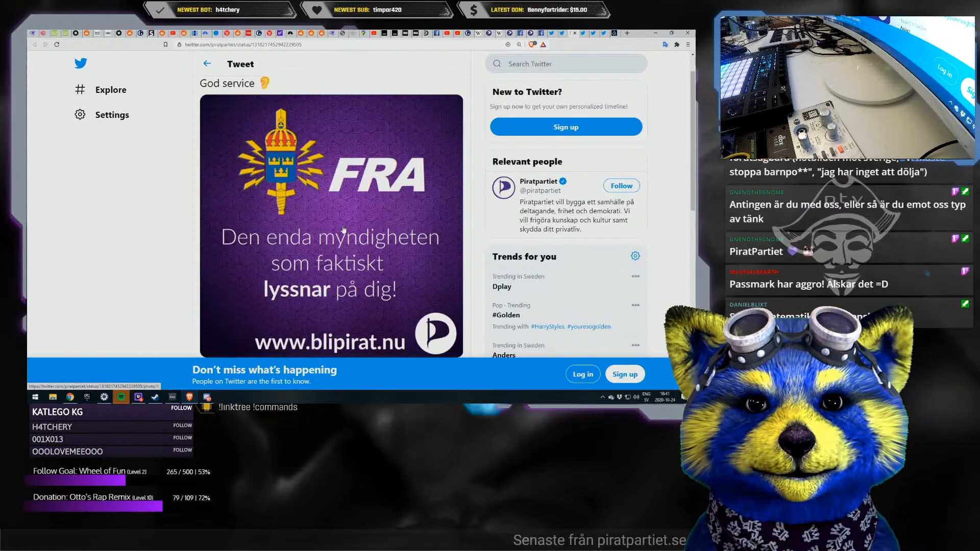Click the H4TCHERY follower entry
980x551 pixels.
click(111, 427)
